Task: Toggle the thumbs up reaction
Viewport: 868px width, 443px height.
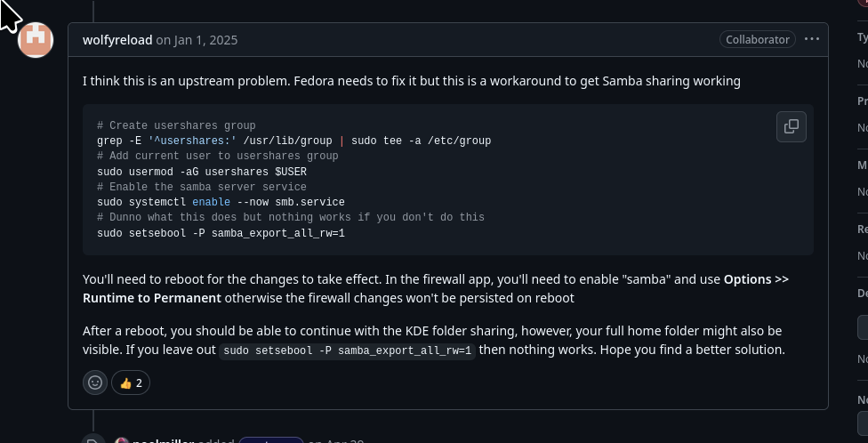Action: (x=131, y=383)
